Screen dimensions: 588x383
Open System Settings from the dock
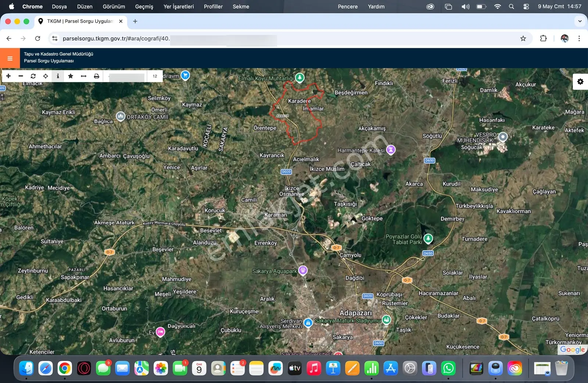[x=410, y=368]
